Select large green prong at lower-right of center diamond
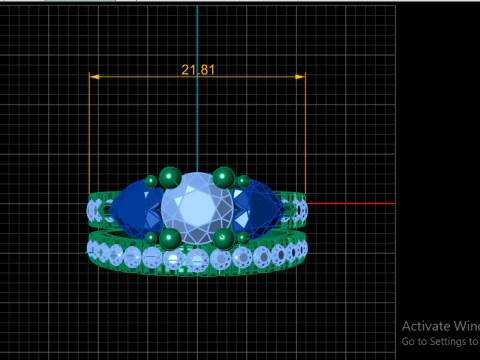Image resolution: width=480 pixels, height=360 pixels. coord(223,239)
